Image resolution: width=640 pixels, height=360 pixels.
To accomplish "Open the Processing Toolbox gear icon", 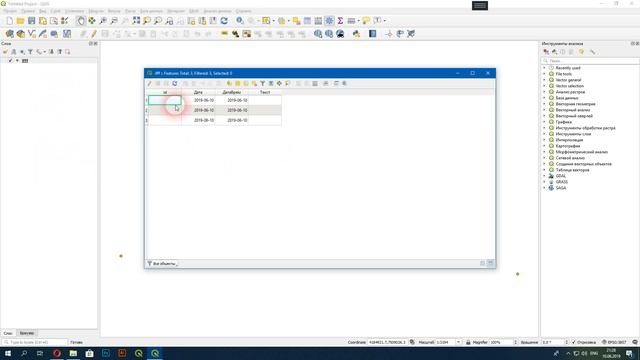I will 329,21.
